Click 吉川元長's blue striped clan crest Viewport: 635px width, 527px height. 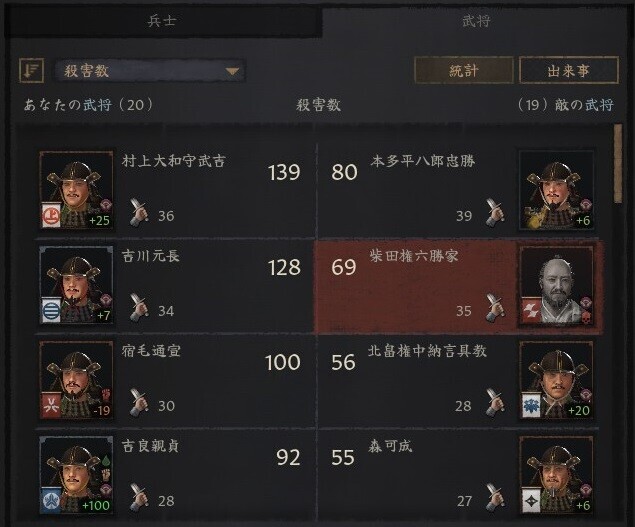51,310
